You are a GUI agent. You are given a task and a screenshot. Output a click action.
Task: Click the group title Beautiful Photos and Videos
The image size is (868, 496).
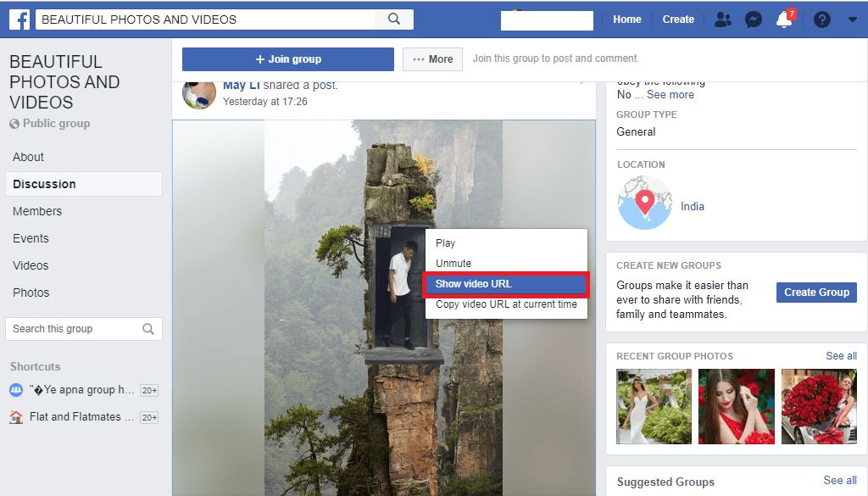(x=64, y=82)
